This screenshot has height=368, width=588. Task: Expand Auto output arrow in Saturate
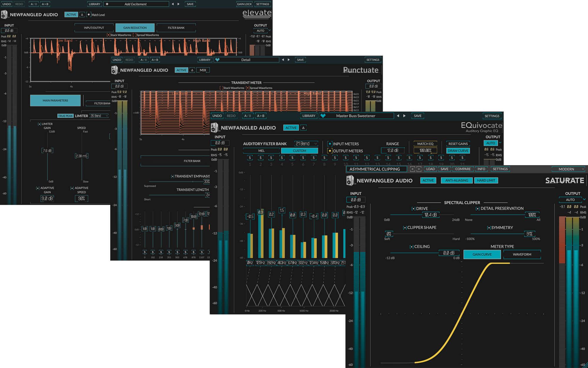584,199
